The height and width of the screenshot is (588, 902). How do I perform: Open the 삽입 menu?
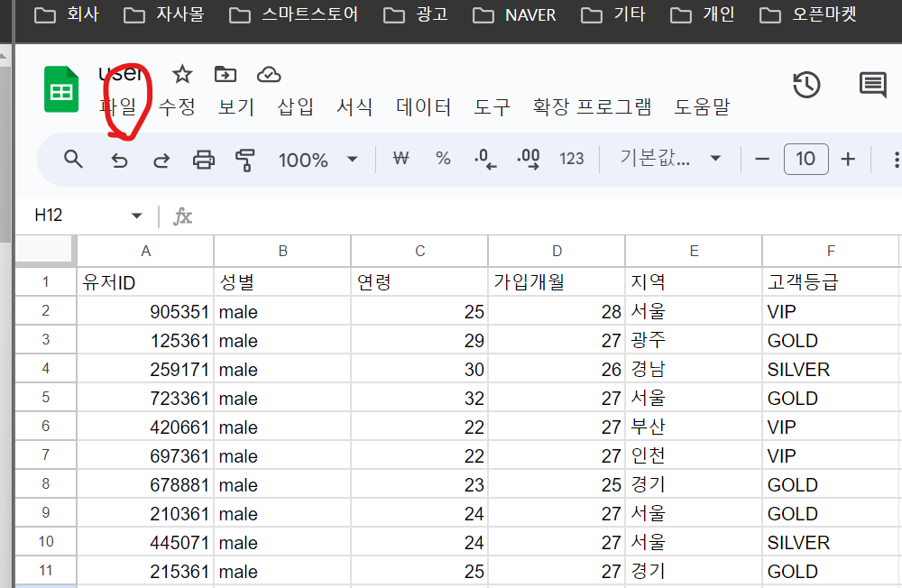(x=296, y=107)
